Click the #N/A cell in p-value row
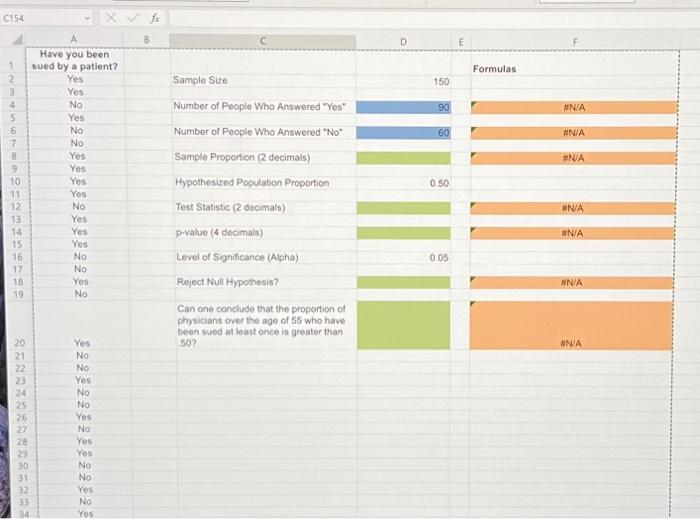 572,233
